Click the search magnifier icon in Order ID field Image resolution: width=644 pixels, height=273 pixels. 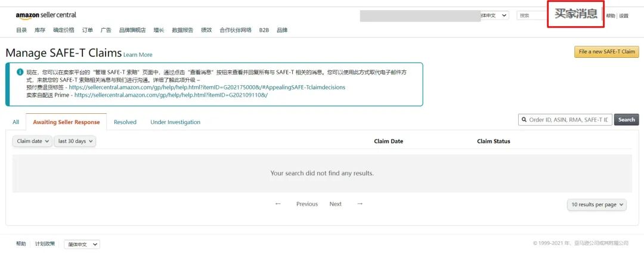pyautogui.click(x=524, y=120)
